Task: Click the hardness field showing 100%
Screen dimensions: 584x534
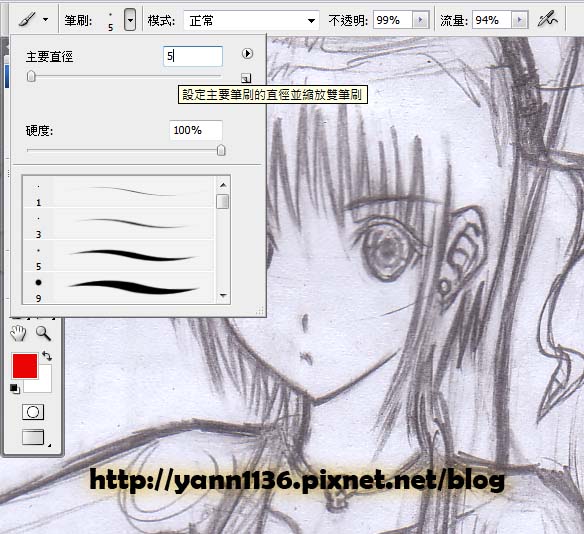Action: [x=196, y=130]
